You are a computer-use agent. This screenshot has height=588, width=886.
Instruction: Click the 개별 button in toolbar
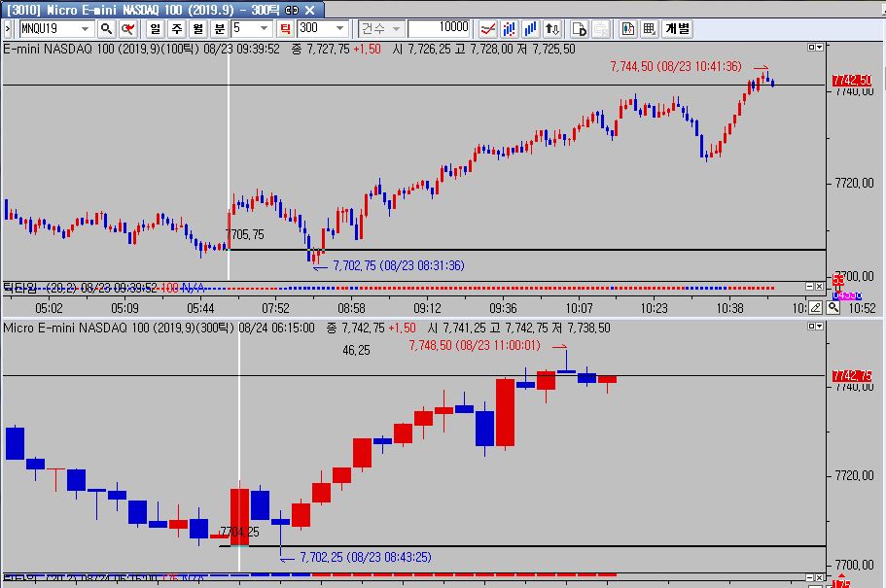pos(677,29)
